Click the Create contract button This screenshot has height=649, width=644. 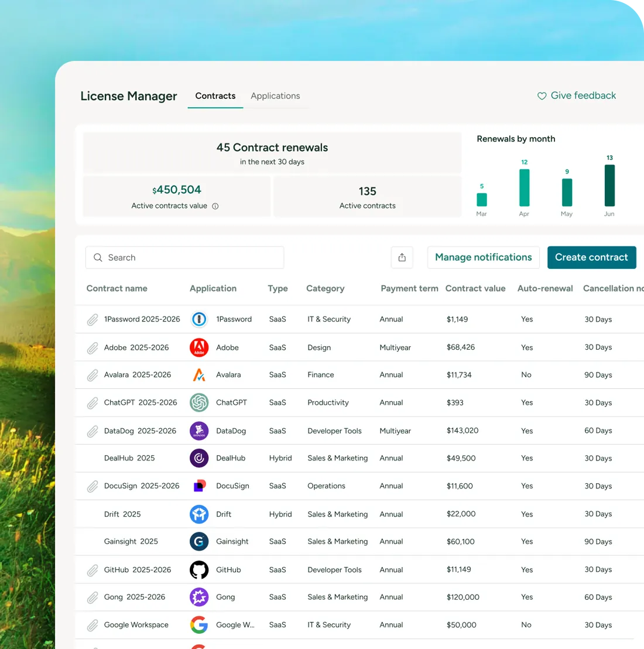click(x=591, y=258)
